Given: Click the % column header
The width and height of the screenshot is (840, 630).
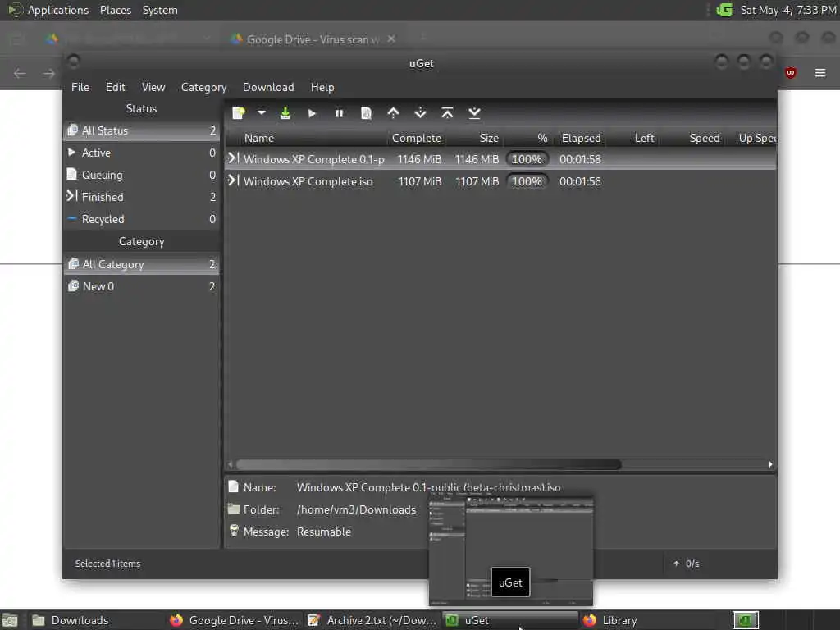Looking at the screenshot, I should coord(527,138).
